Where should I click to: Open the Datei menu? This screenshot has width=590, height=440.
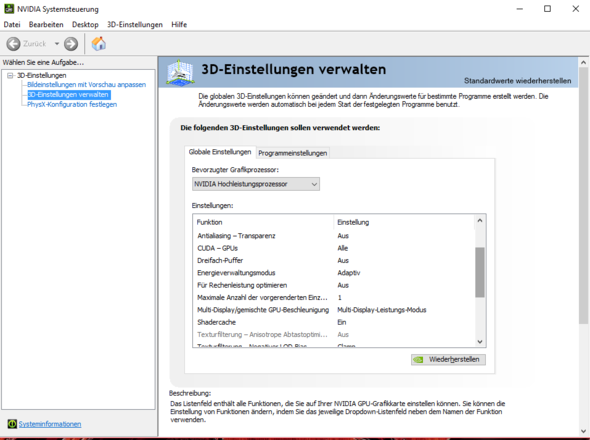(12, 24)
